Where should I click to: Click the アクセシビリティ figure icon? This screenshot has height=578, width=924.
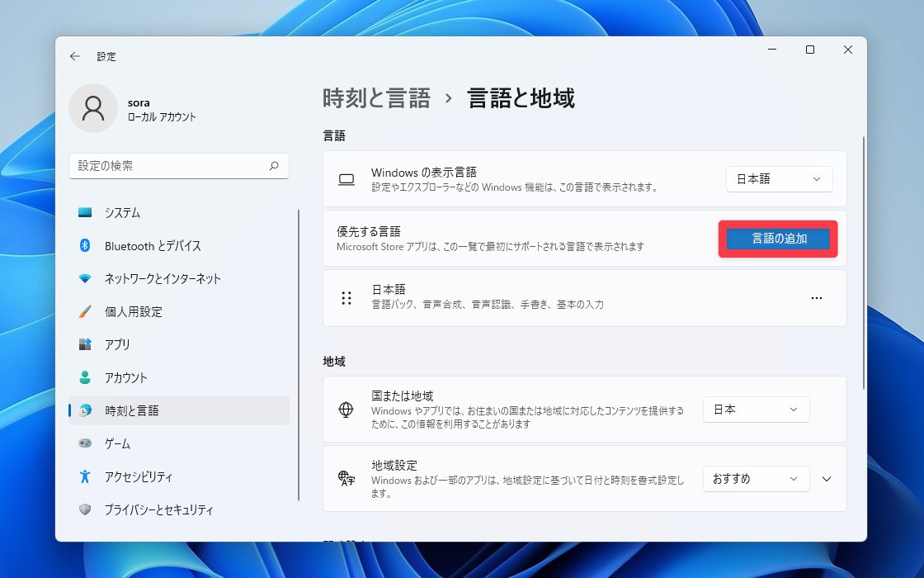[85, 476]
